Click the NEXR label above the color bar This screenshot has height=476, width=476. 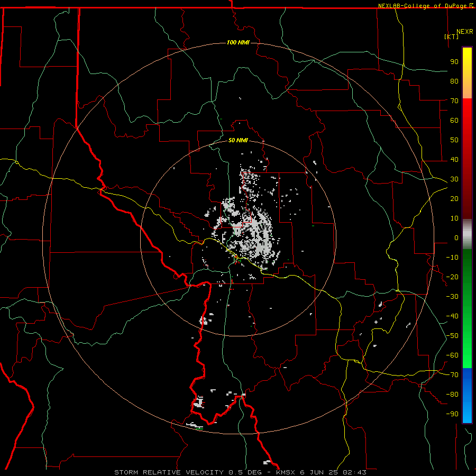click(464, 32)
